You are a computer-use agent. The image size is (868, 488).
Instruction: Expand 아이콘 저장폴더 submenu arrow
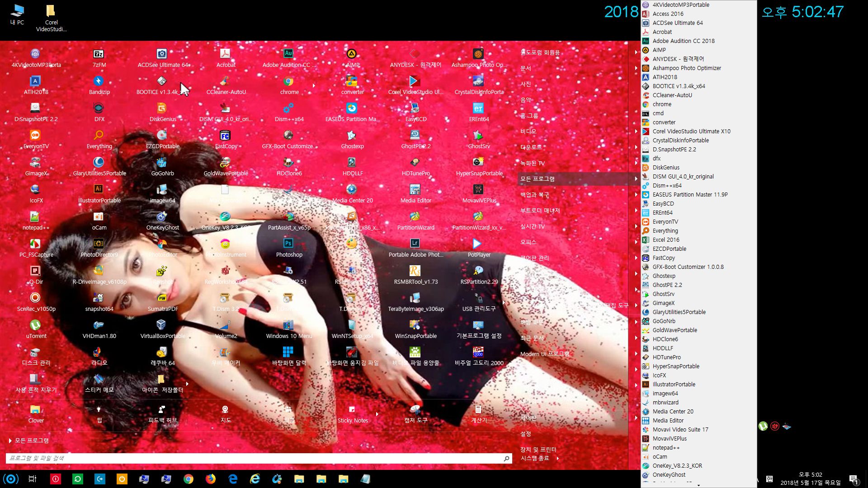[x=187, y=384]
